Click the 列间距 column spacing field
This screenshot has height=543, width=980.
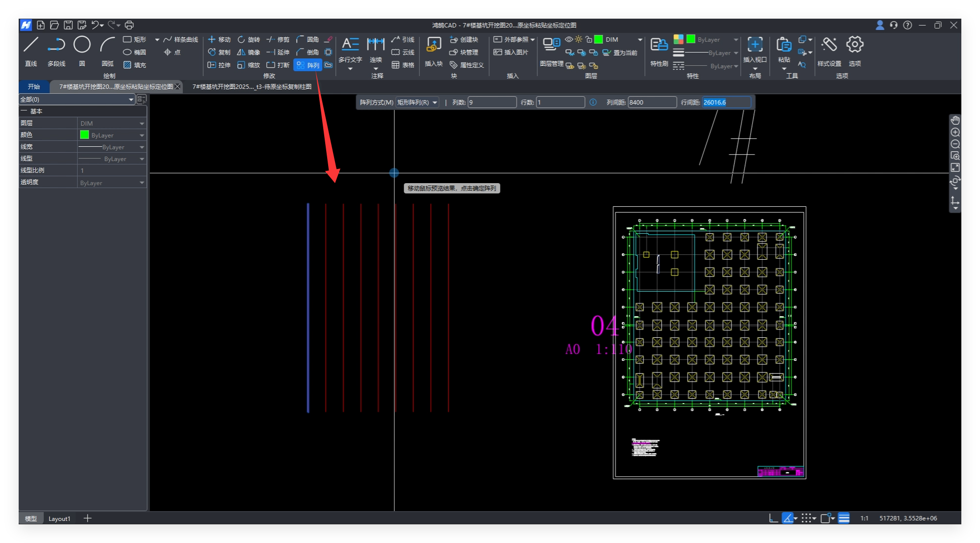(652, 102)
